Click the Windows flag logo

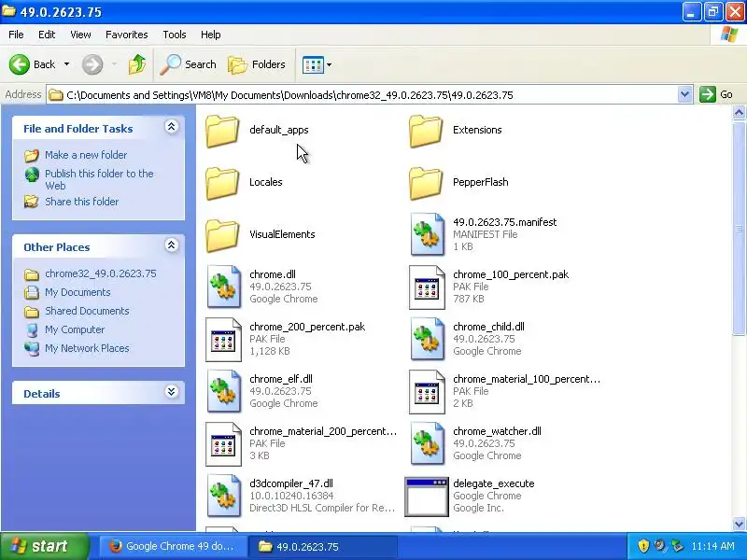pos(729,35)
